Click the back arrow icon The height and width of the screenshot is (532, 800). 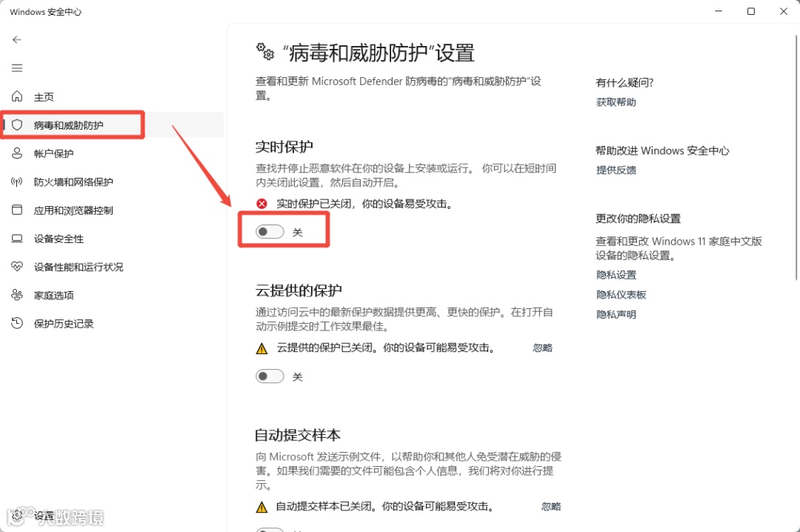pyautogui.click(x=17, y=40)
